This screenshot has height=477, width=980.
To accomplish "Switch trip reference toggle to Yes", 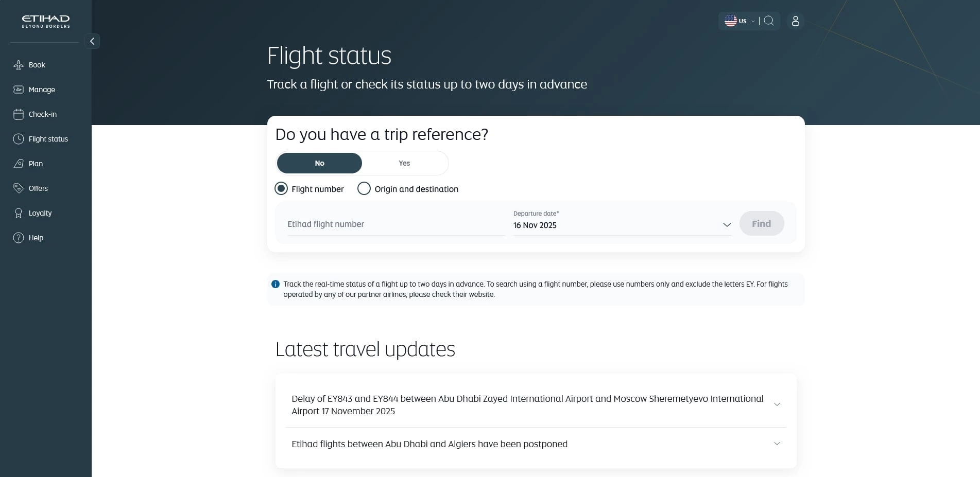I will click(x=404, y=163).
